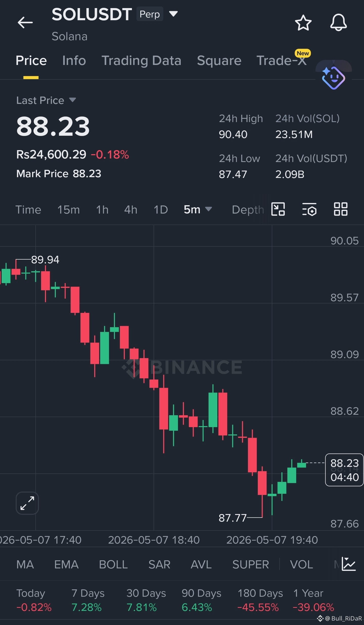Add SOLUSDT to favorites with star
Viewport: 364px width, 625px height.
303,23
